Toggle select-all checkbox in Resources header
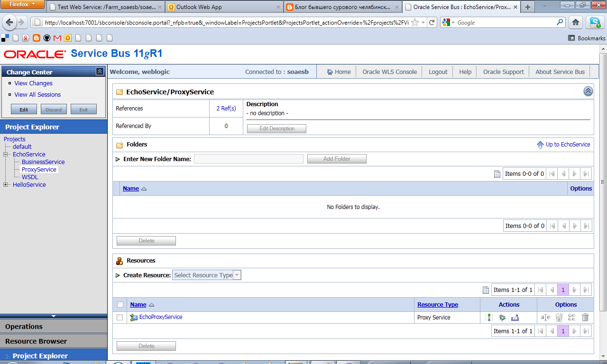 pyautogui.click(x=120, y=305)
